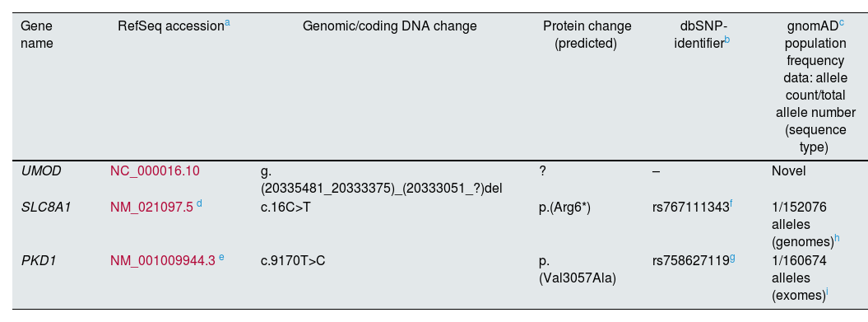Open the NM_021097.5 accession link
Image resolution: width=868 pixels, height=322 pixels.
[151, 208]
